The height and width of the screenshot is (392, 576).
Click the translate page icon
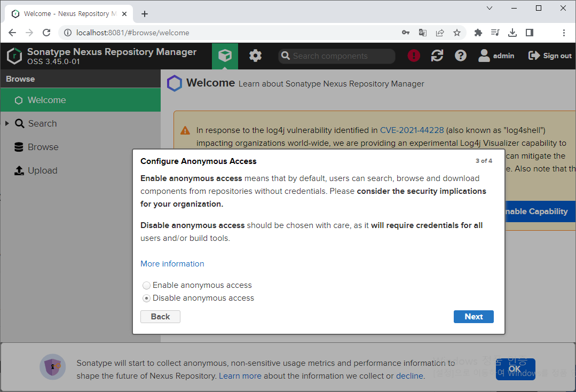423,33
